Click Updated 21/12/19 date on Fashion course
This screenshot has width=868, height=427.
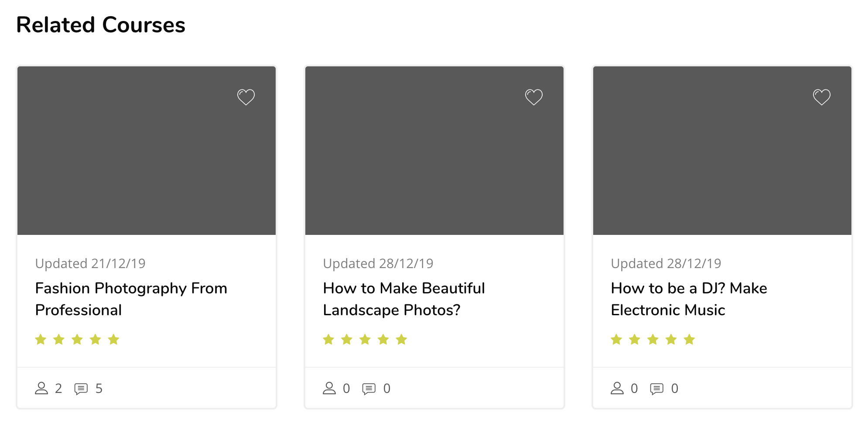[90, 263]
